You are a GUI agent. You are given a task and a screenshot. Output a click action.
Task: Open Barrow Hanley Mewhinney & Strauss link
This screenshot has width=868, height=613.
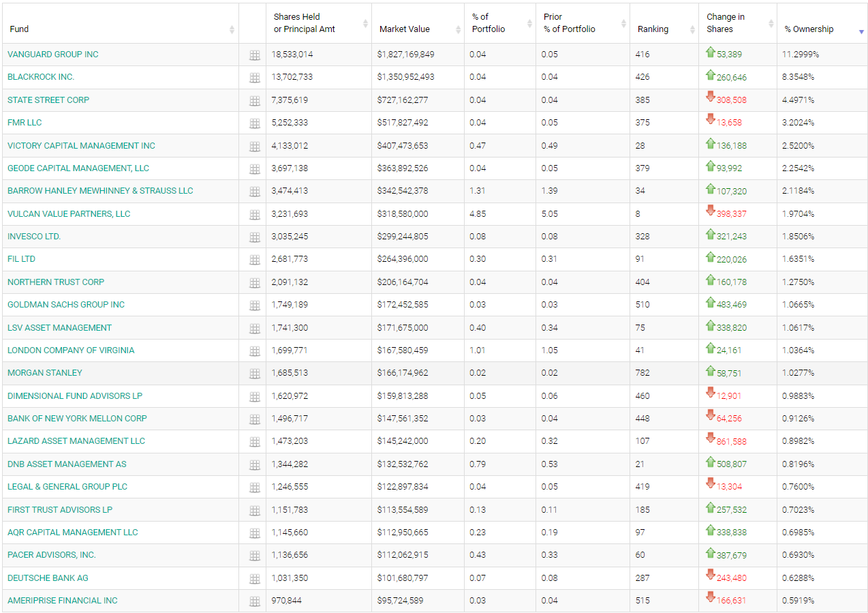tap(100, 191)
